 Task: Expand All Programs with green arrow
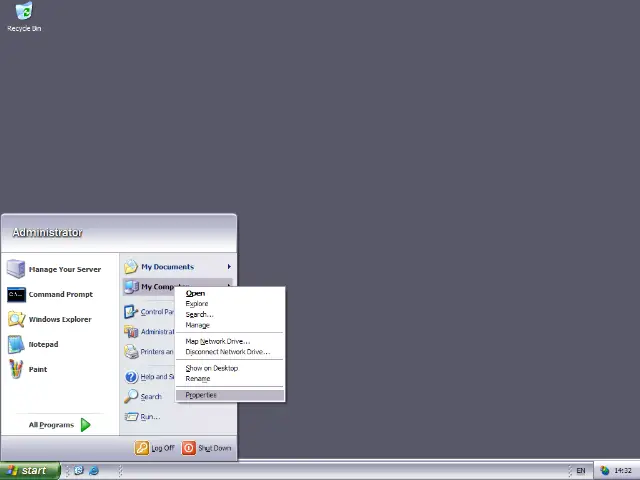point(85,424)
